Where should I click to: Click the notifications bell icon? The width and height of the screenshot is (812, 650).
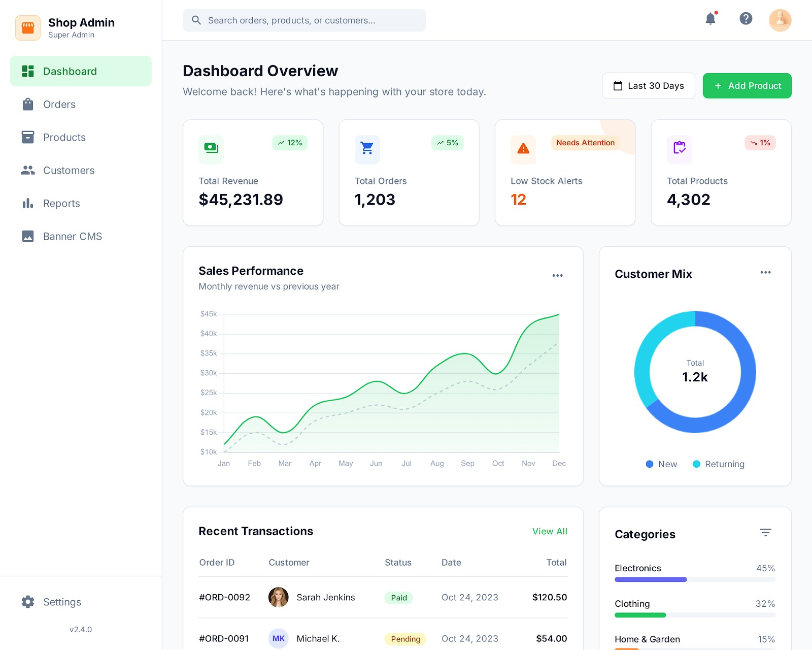[x=710, y=19]
